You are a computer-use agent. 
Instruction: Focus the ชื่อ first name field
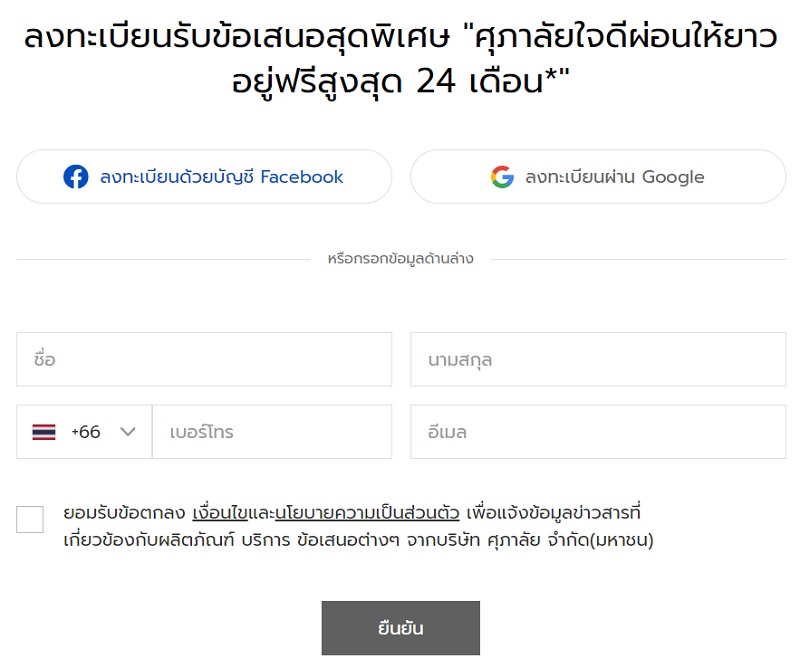pos(204,359)
